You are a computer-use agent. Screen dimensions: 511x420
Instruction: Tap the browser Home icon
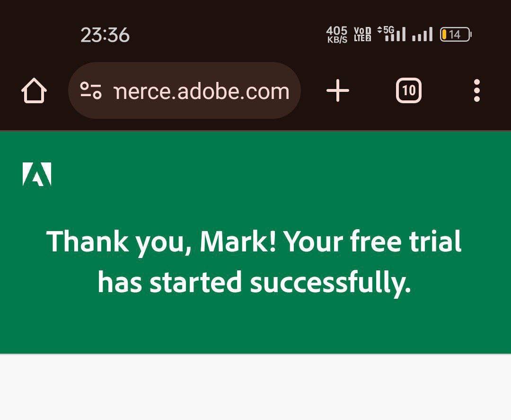pos(34,90)
